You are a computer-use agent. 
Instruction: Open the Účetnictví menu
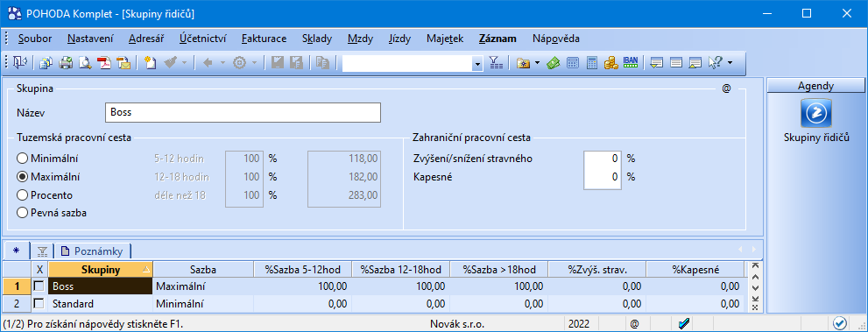coord(203,39)
